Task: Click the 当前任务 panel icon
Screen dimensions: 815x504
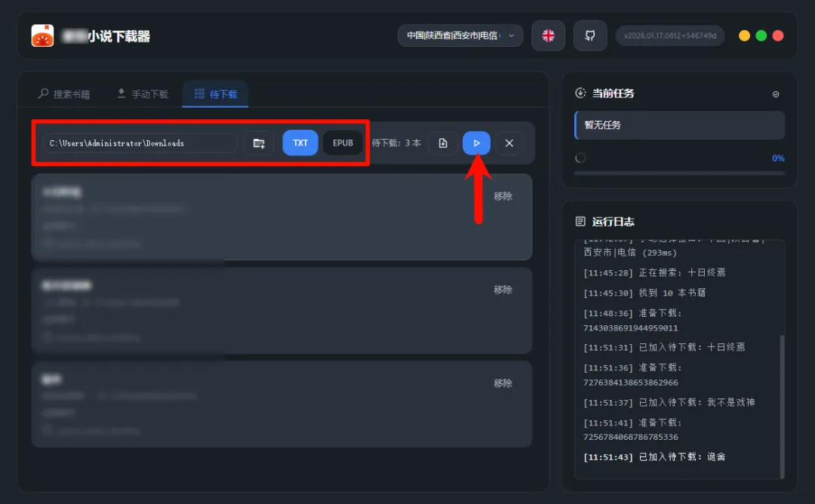Action: click(x=580, y=93)
